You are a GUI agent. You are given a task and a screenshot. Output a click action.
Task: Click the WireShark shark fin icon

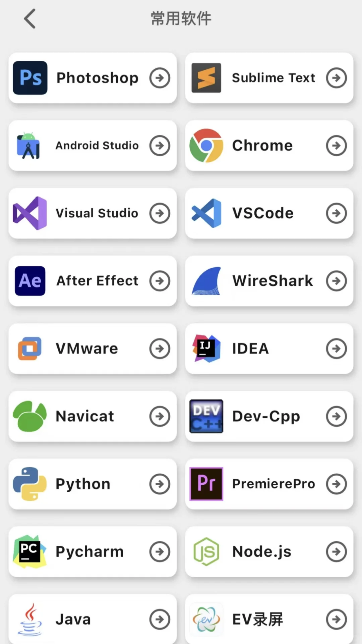pos(207,281)
